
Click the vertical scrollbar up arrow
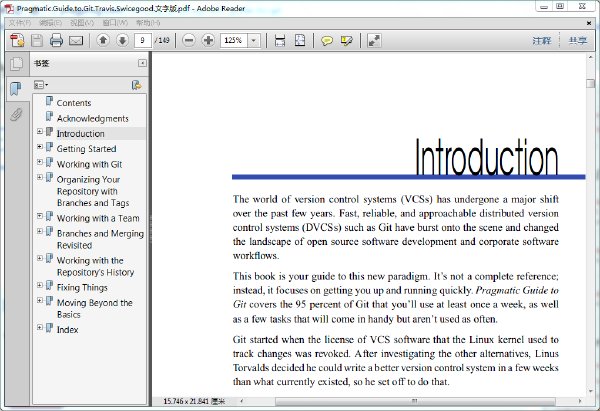(591, 58)
